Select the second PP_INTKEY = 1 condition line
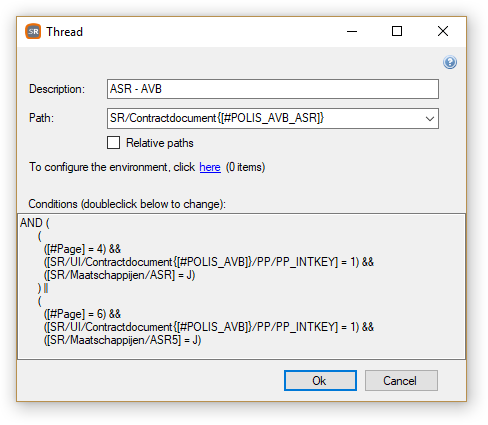This screenshot has width=488, height=425. 209,327
